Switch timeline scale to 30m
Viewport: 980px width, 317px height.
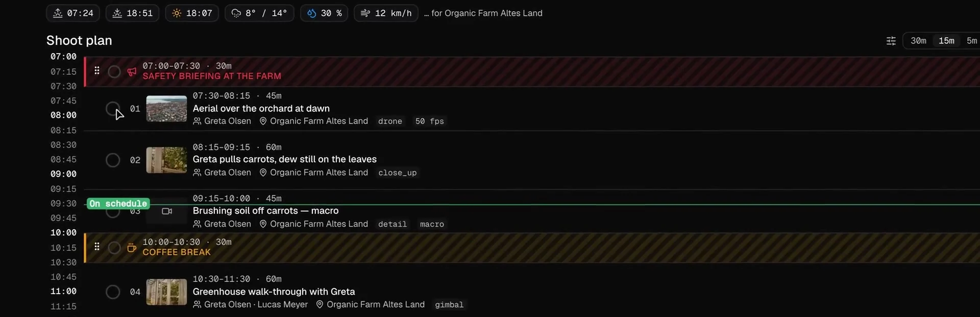coord(918,41)
